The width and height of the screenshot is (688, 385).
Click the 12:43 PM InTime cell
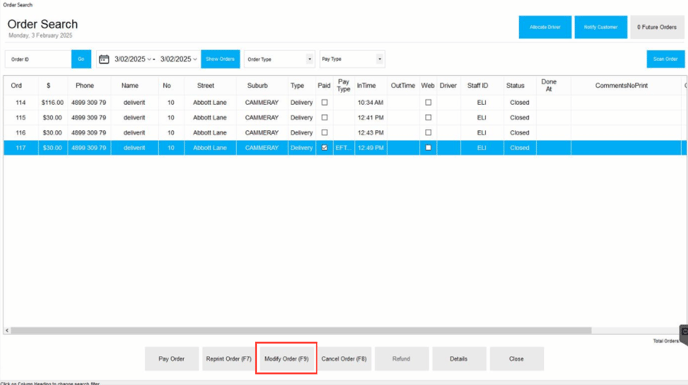(370, 133)
